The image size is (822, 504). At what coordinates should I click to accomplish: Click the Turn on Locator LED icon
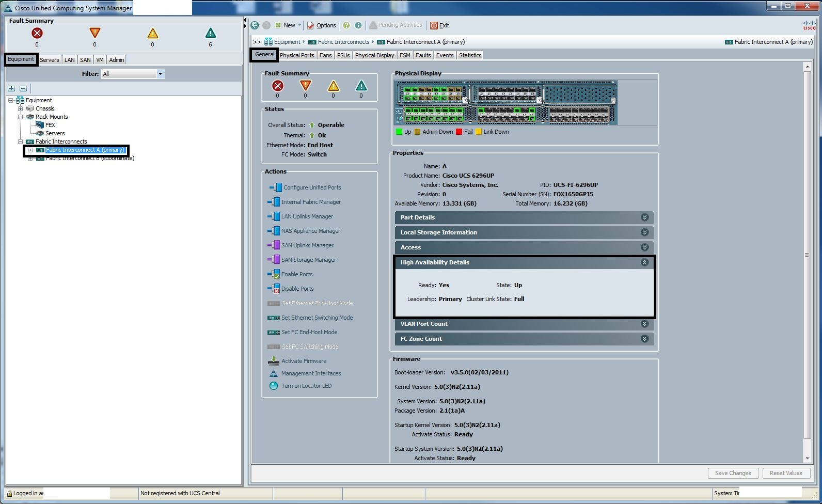point(274,386)
